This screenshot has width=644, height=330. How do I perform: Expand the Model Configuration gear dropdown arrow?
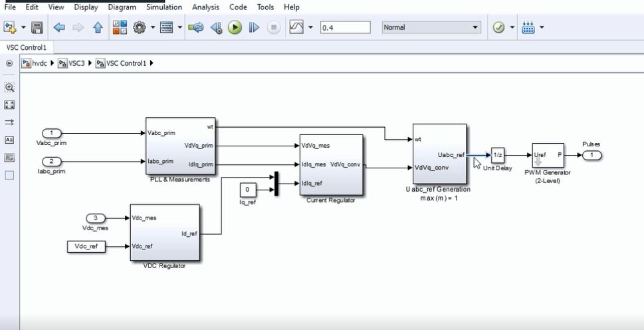pos(153,27)
